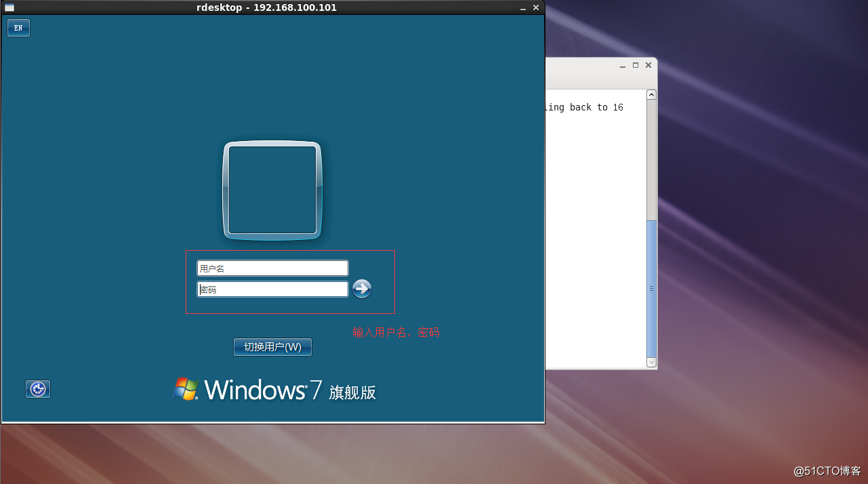Click the Switch User 切换用户(W) button

(x=272, y=347)
